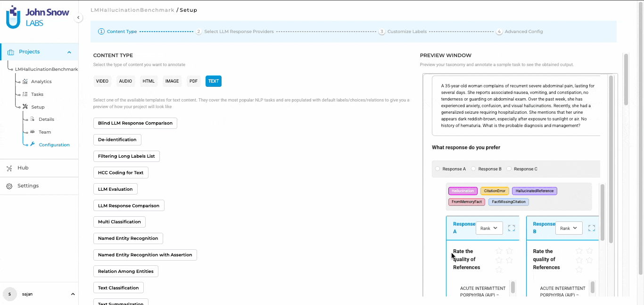Select the Response B radio button

[473, 169]
